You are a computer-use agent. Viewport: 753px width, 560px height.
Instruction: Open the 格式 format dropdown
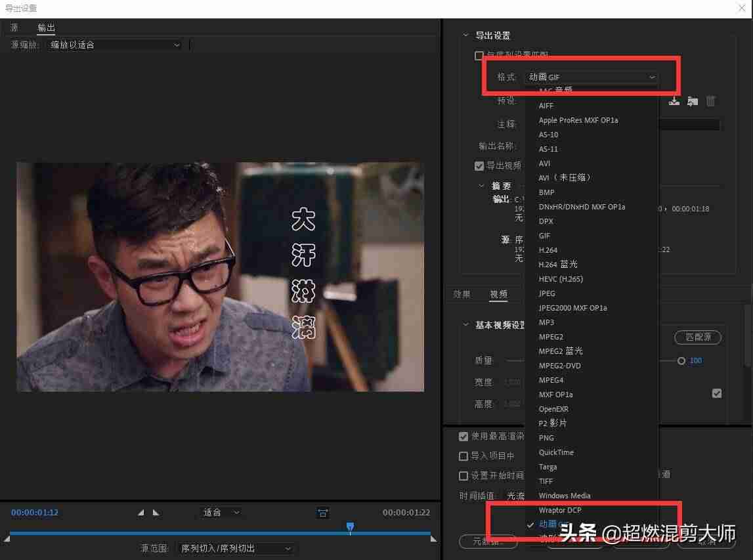point(591,77)
